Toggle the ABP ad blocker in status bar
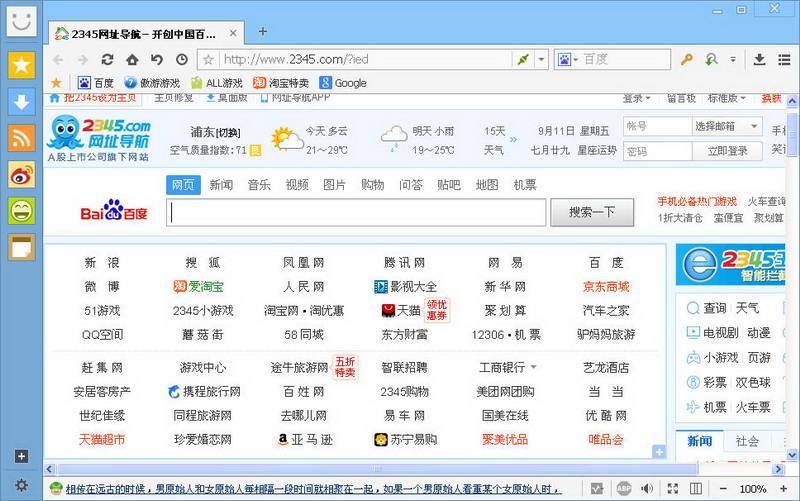The image size is (800, 501). point(624,489)
